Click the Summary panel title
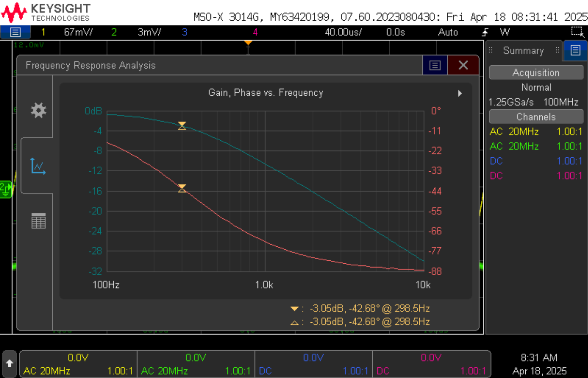This screenshot has width=588, height=378. click(523, 51)
